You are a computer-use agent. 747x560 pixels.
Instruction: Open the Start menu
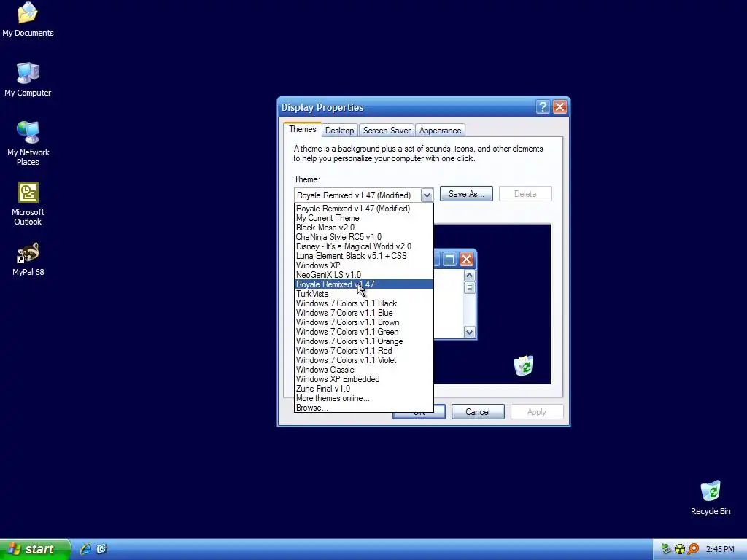[x=35, y=549]
